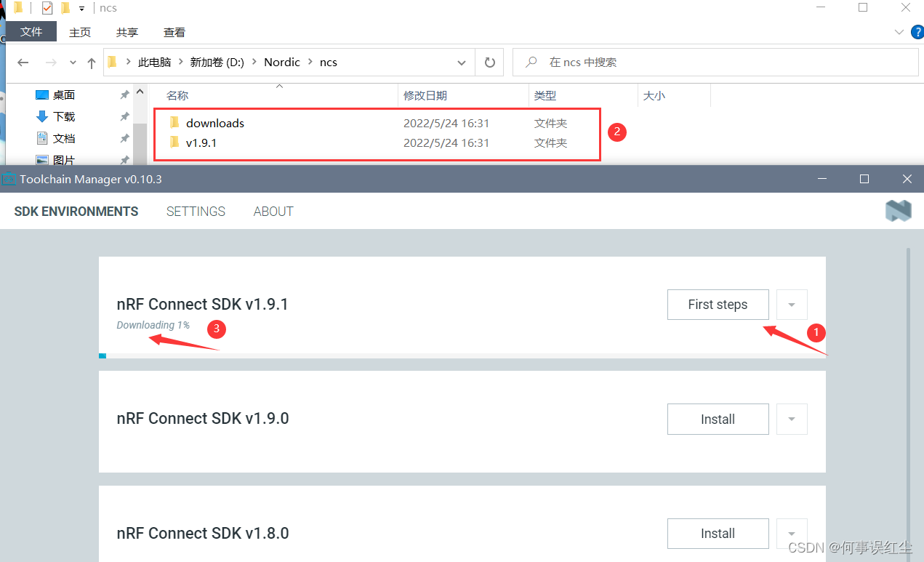The image size is (924, 562).
Task: Install nRF Connect SDK v1.9.0
Action: click(718, 419)
